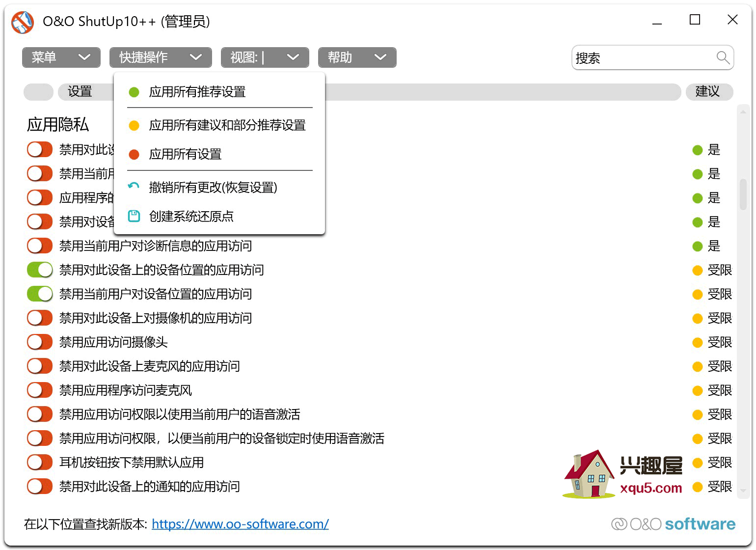Click the scrollbar up arrow
Screen dimensions: 756x550
tap(743, 111)
